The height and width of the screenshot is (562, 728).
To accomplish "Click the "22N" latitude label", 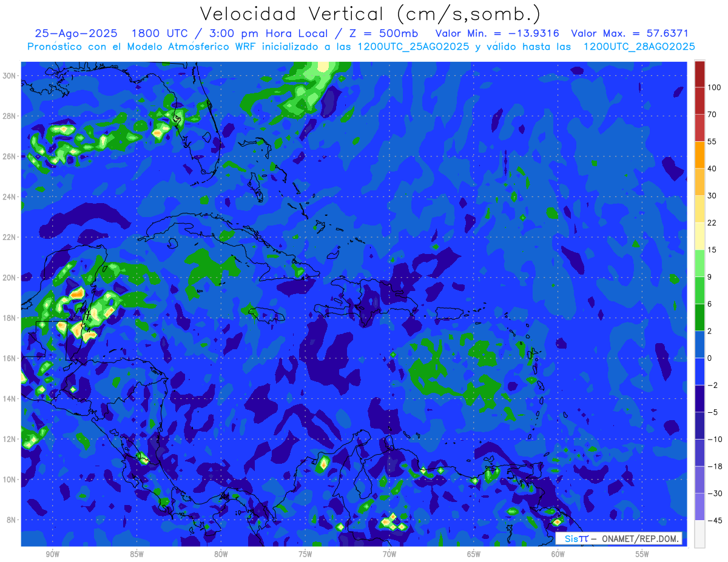I will [10, 237].
